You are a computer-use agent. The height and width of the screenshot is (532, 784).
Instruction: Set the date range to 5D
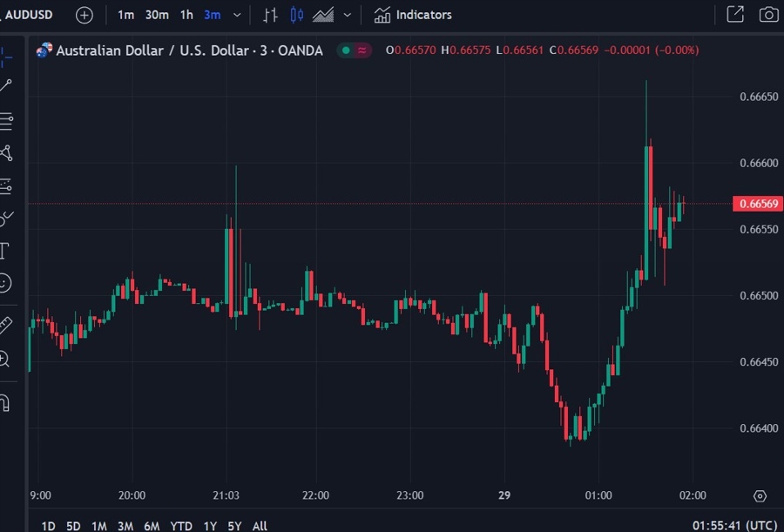point(73,526)
